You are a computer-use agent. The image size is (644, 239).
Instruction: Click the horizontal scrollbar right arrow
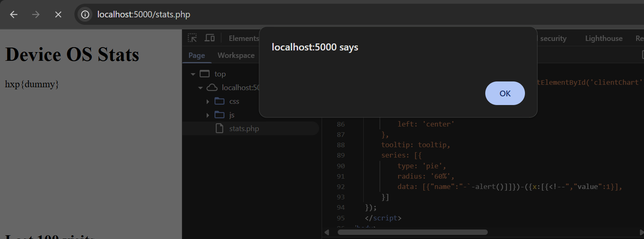click(641, 232)
